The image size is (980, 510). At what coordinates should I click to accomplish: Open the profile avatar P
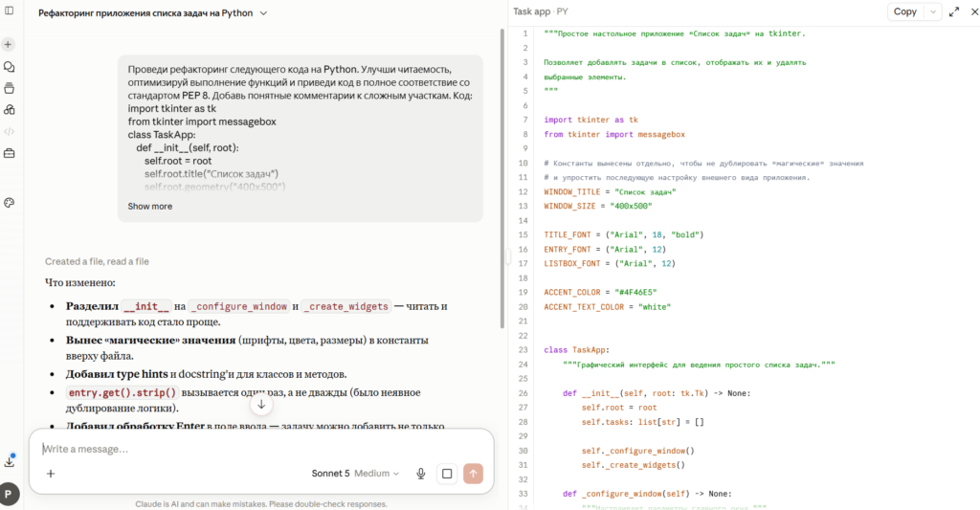coord(9,495)
